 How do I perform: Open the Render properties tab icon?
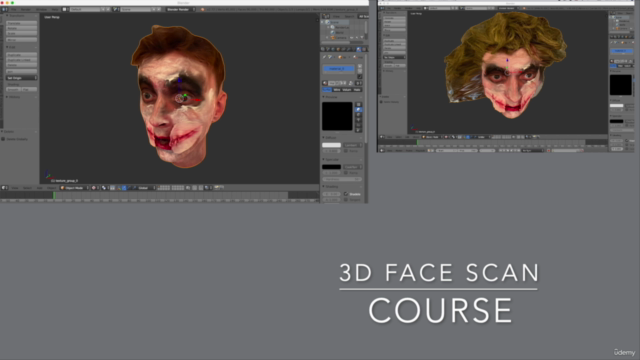coord(323,49)
